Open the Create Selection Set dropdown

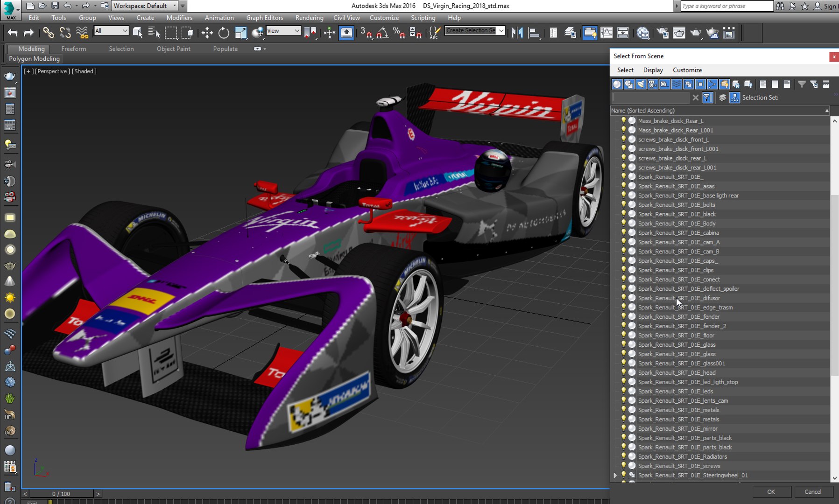[x=474, y=30]
